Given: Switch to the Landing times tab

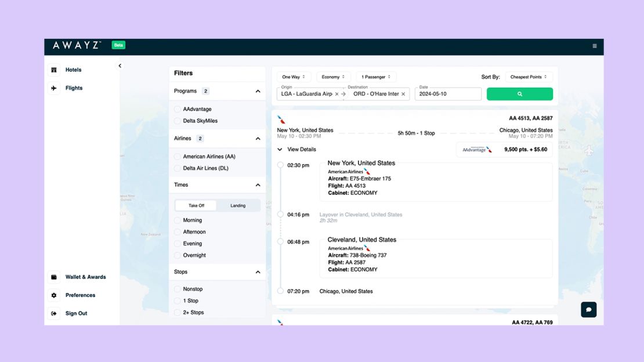Looking at the screenshot, I should (x=238, y=205).
